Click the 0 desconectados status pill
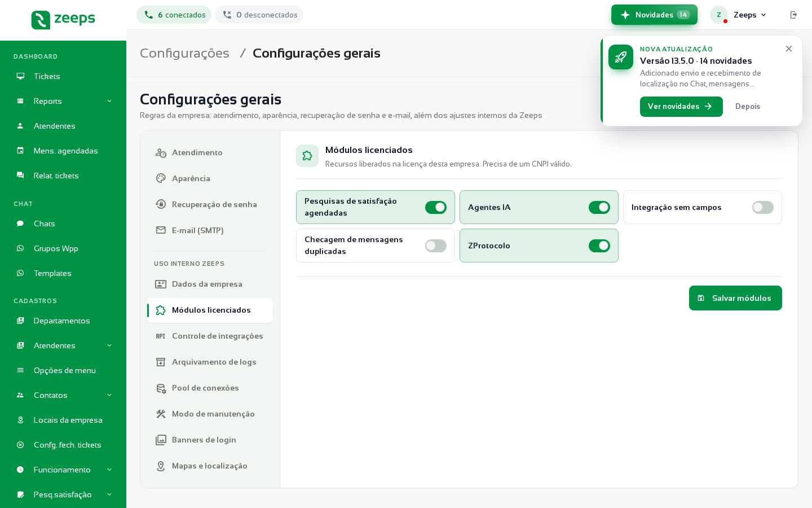This screenshot has width=812, height=508. [259, 15]
